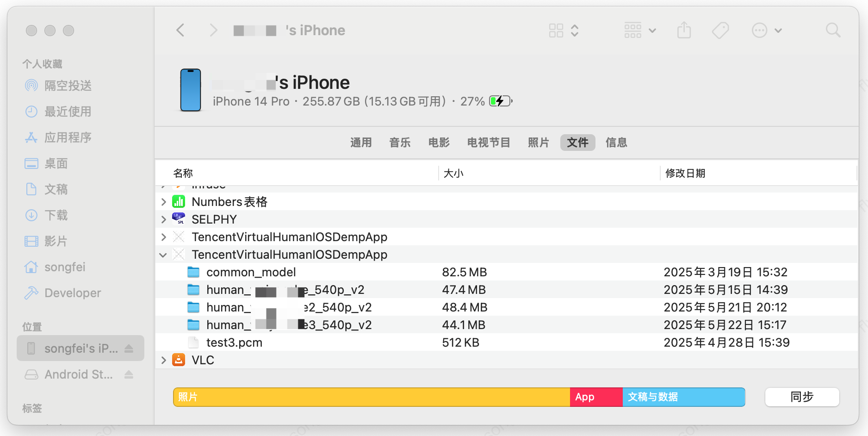The image size is (868, 436).
Task: Click the common_model folder icon
Action: click(x=193, y=272)
